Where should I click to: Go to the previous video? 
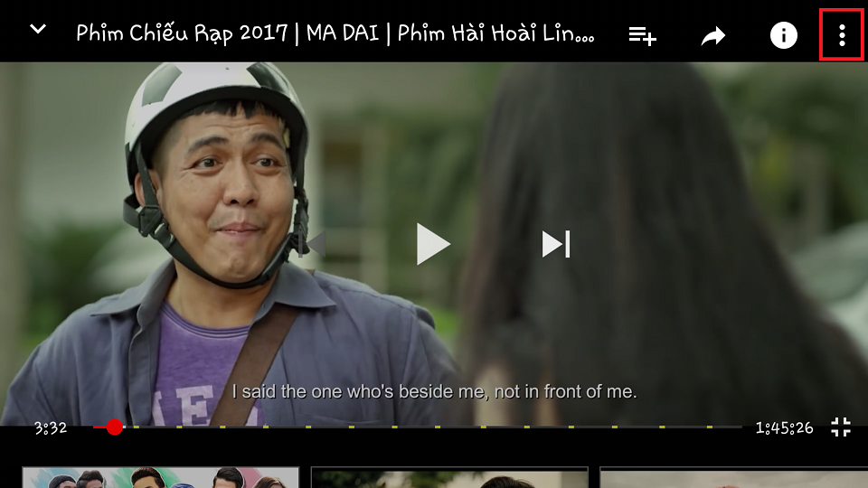[x=313, y=244]
